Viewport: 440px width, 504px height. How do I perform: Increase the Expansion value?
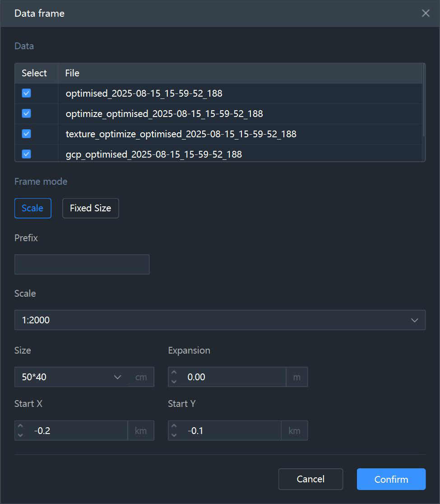tap(174, 373)
